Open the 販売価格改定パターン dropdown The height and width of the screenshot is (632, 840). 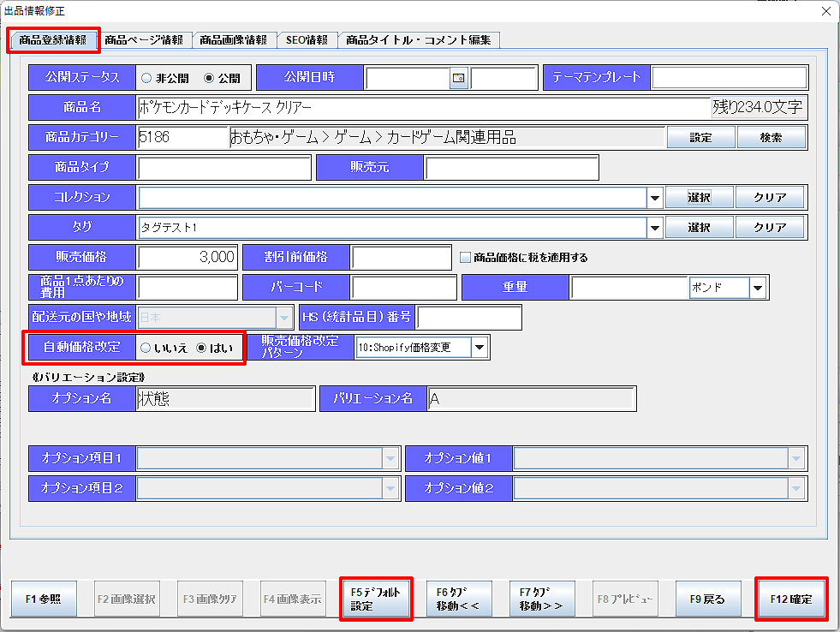point(480,348)
